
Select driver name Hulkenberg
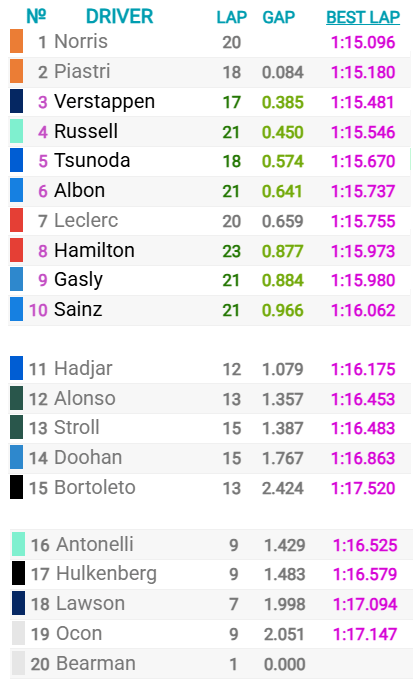click(x=106, y=574)
